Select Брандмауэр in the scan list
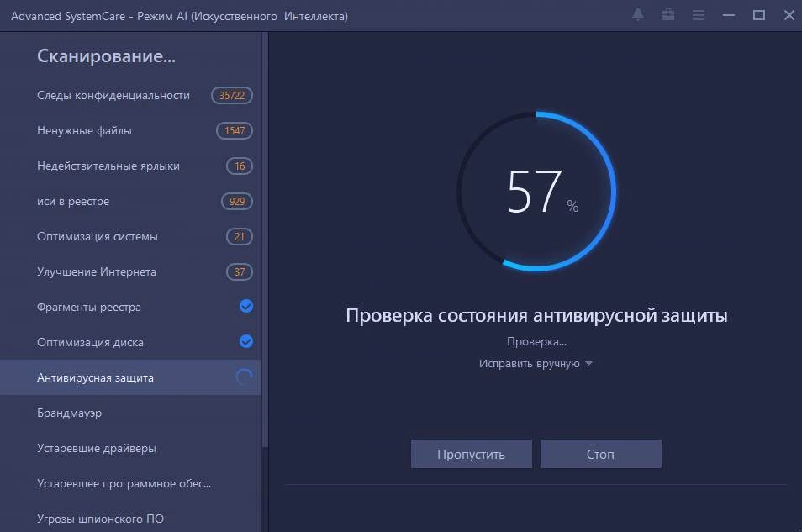The image size is (802, 532). [130, 413]
